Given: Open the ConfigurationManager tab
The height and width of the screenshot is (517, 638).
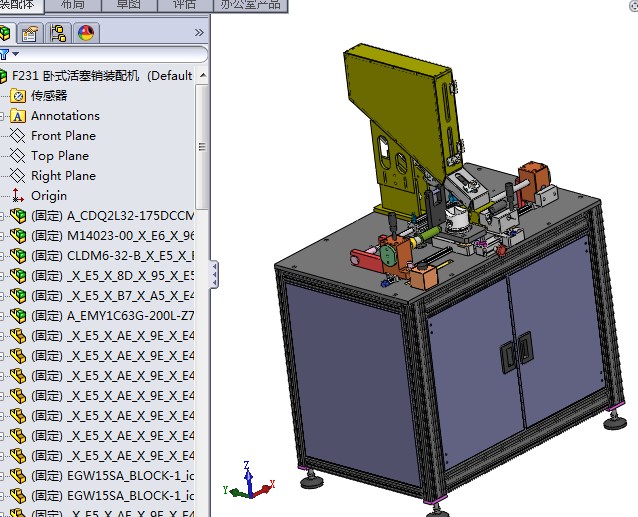Looking at the screenshot, I should [x=58, y=33].
